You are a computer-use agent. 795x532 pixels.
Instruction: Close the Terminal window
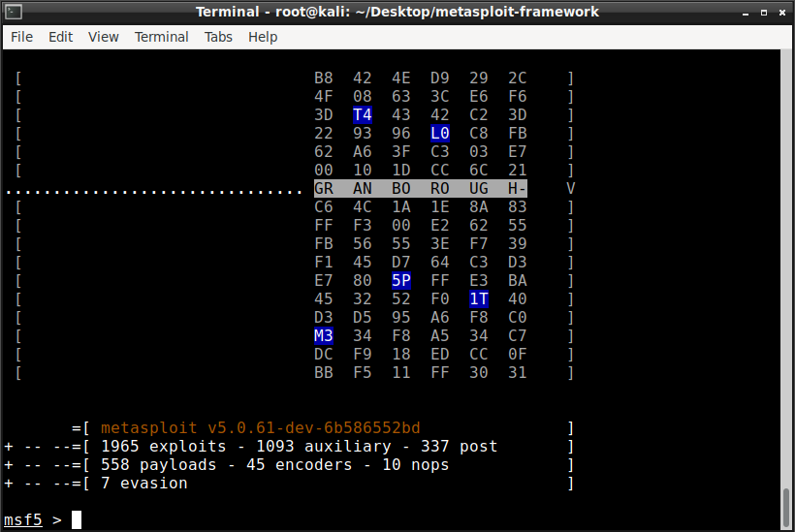[x=782, y=13]
